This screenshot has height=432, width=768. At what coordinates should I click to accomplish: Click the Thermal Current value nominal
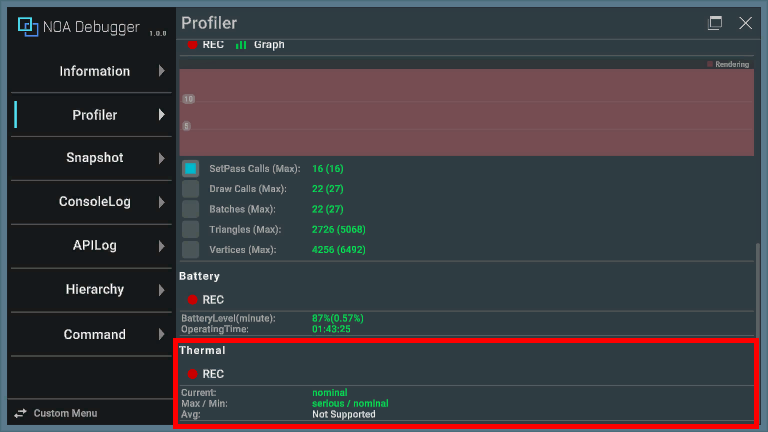coord(330,393)
